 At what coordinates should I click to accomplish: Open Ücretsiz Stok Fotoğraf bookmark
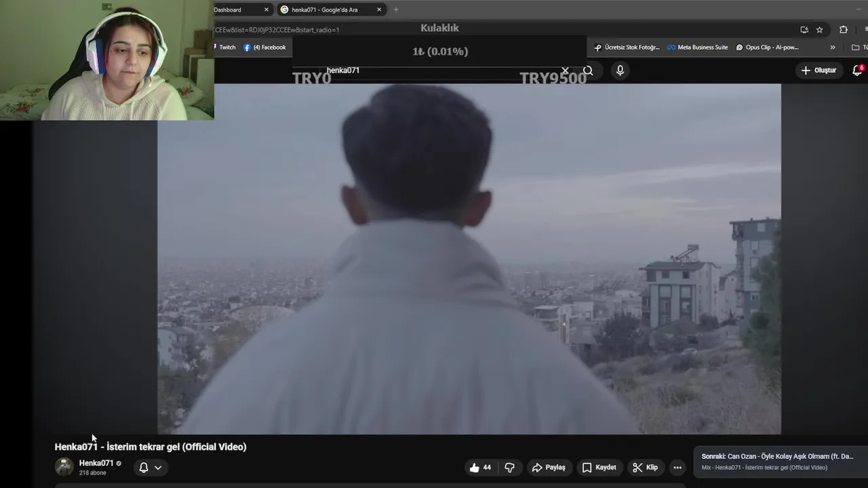coord(627,47)
